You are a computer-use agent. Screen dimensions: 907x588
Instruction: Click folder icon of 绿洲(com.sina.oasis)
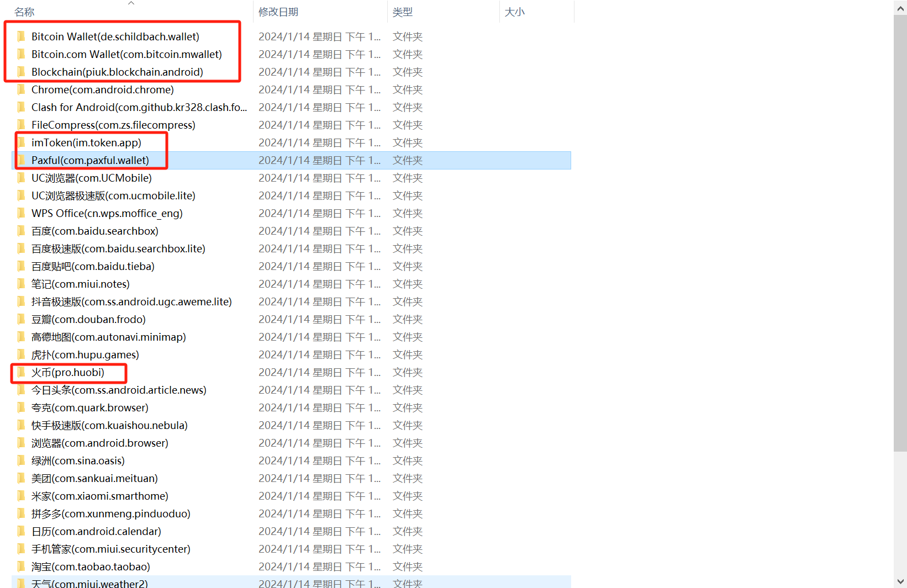pyautogui.click(x=21, y=460)
